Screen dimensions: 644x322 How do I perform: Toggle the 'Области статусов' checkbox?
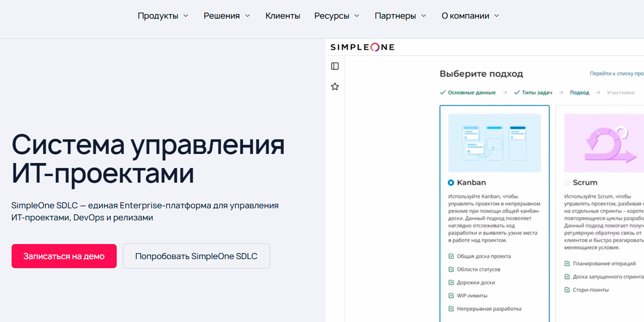(451, 269)
